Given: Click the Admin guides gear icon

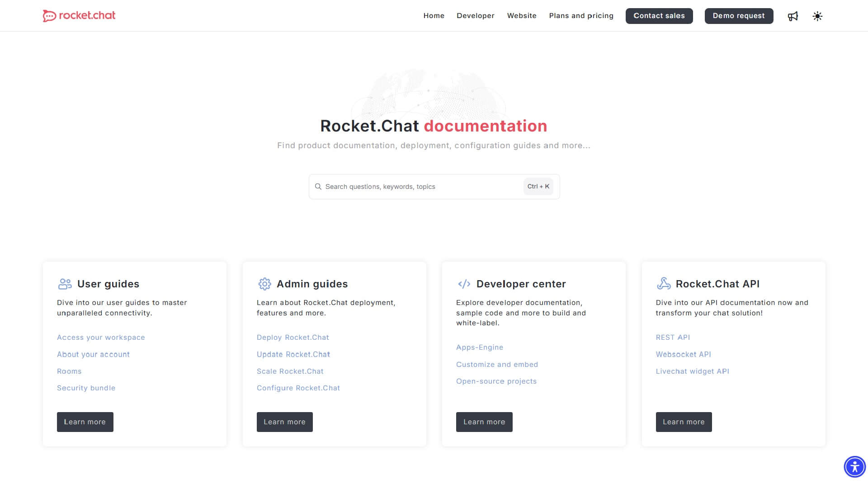Looking at the screenshot, I should tap(264, 284).
